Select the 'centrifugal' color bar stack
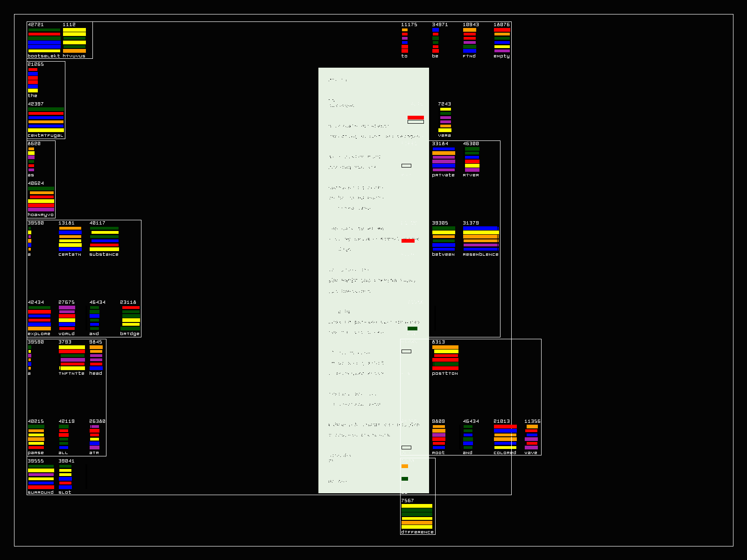 (x=46, y=119)
